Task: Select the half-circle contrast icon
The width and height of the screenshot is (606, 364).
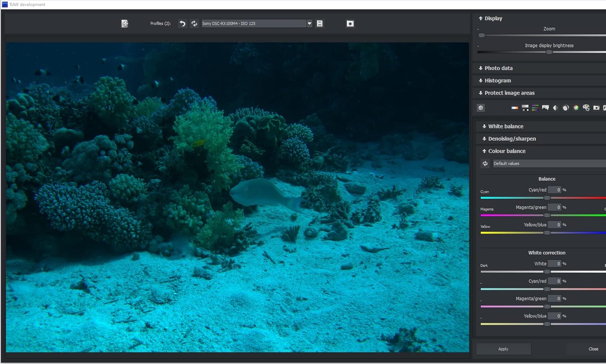Action: (x=555, y=108)
